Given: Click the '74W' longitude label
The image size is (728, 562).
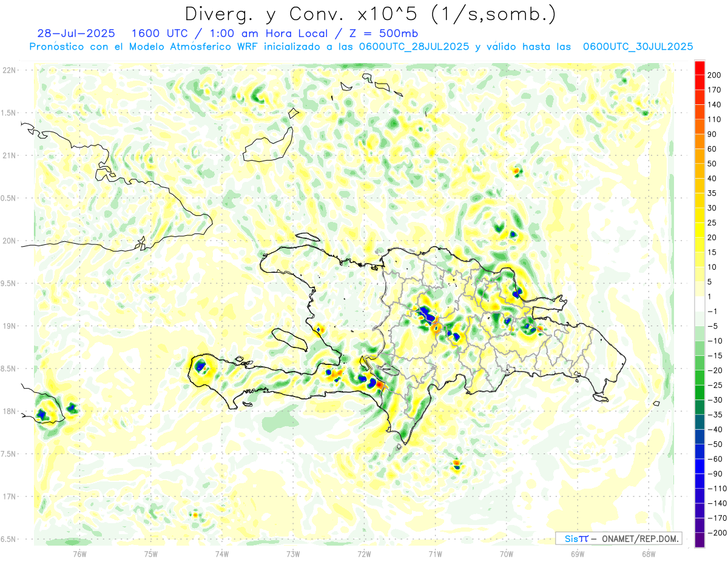Looking at the screenshot, I should click(x=222, y=554).
